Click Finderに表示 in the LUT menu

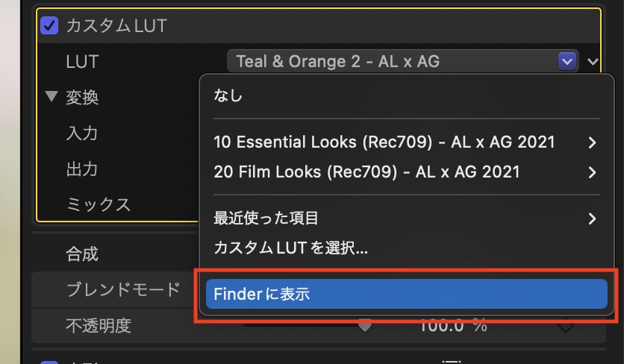[407, 294]
